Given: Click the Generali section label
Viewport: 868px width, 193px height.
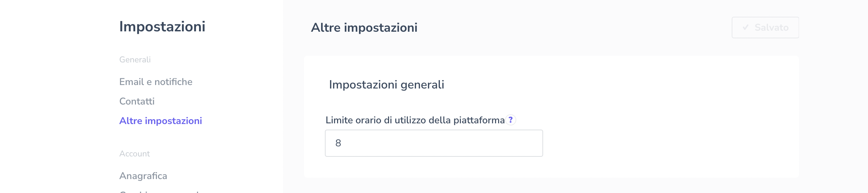Looking at the screenshot, I should pos(135,60).
